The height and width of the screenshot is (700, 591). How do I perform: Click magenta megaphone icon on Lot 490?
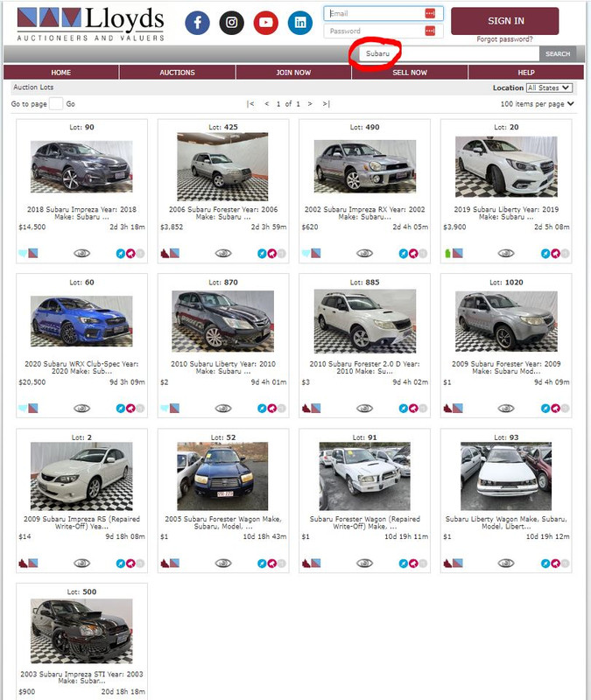pos(413,254)
